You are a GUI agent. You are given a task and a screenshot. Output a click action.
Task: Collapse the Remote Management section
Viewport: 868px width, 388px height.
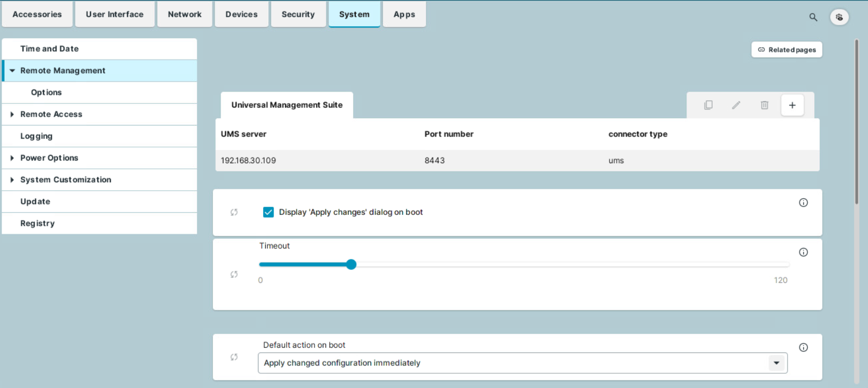(12, 71)
